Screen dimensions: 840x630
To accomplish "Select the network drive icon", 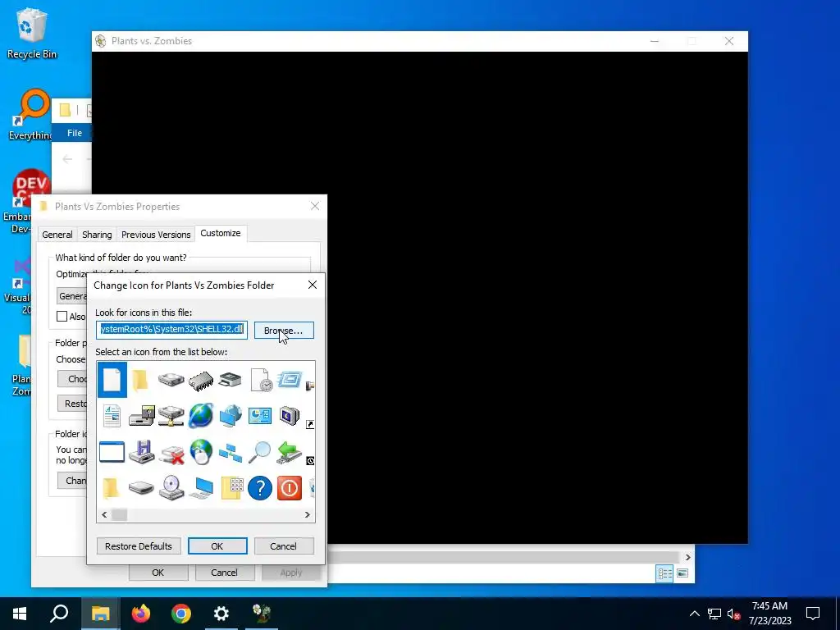I will tap(171, 416).
